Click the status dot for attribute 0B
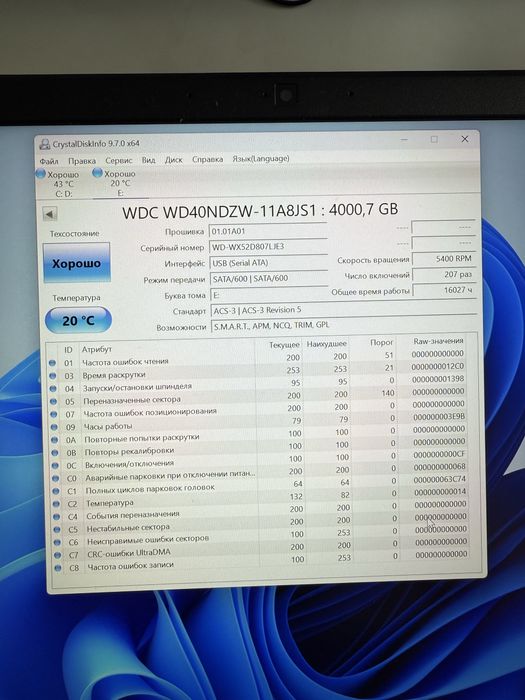 pyautogui.click(x=55, y=453)
